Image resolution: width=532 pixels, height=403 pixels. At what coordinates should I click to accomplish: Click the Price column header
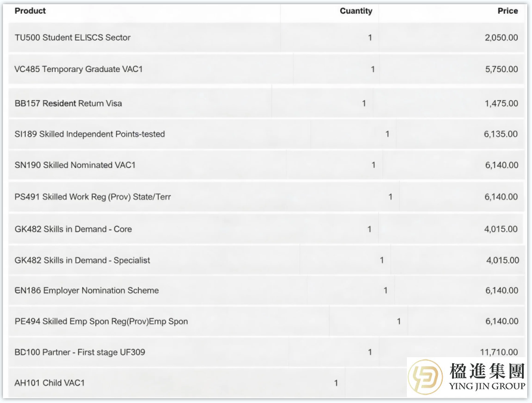tap(508, 11)
